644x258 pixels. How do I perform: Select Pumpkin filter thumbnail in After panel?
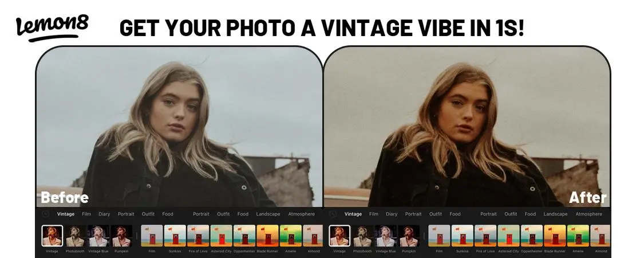(409, 236)
